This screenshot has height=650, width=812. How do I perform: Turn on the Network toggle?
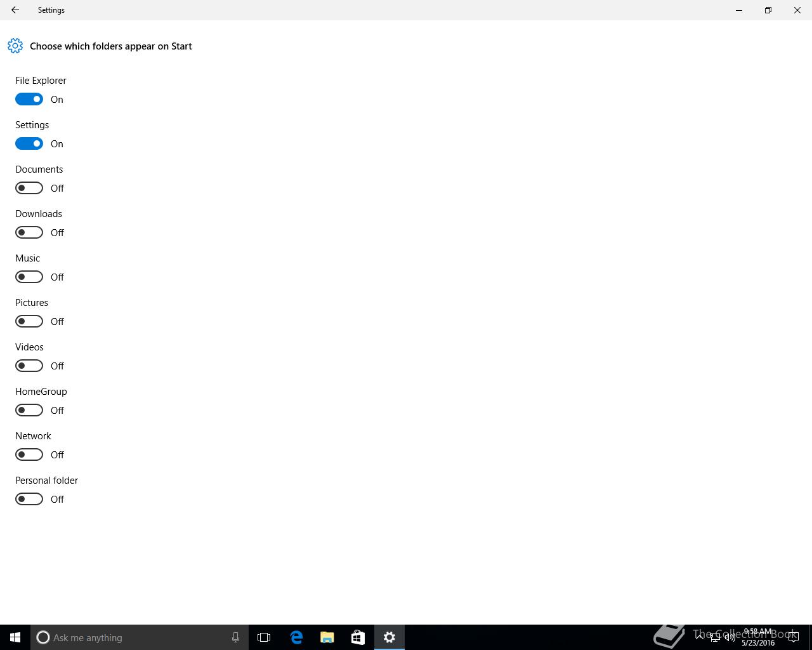[x=29, y=454]
